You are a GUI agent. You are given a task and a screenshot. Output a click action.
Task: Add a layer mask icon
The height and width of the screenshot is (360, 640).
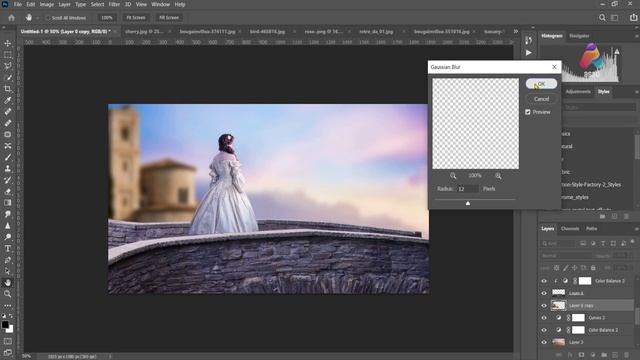pyautogui.click(x=581, y=355)
